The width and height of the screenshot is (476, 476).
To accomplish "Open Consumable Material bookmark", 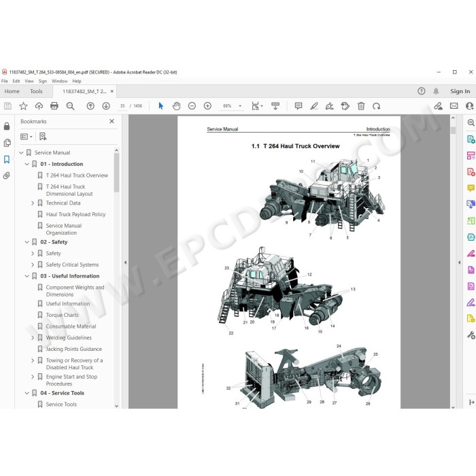I will [x=71, y=326].
